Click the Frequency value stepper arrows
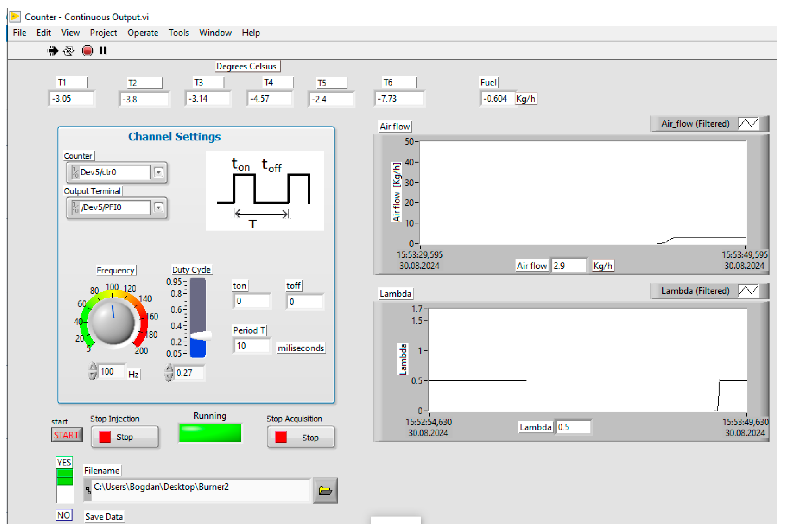 pos(92,371)
